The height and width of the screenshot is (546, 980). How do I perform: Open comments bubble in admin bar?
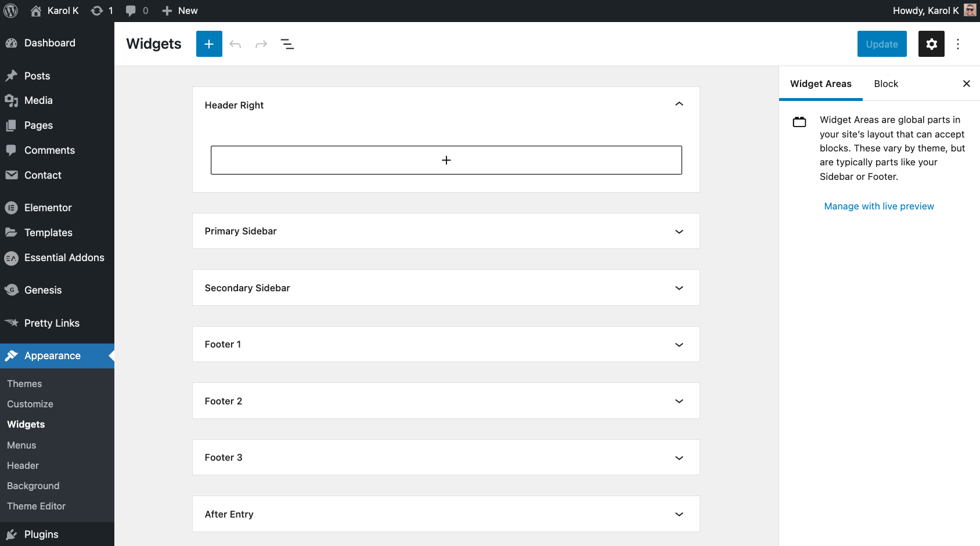click(x=131, y=10)
